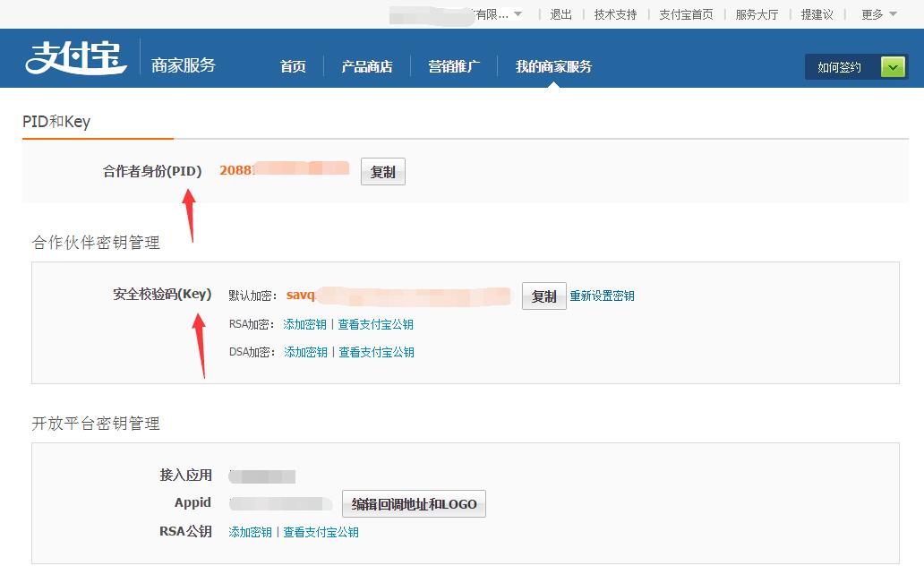Switch to the 营销推广 tab

click(454, 67)
